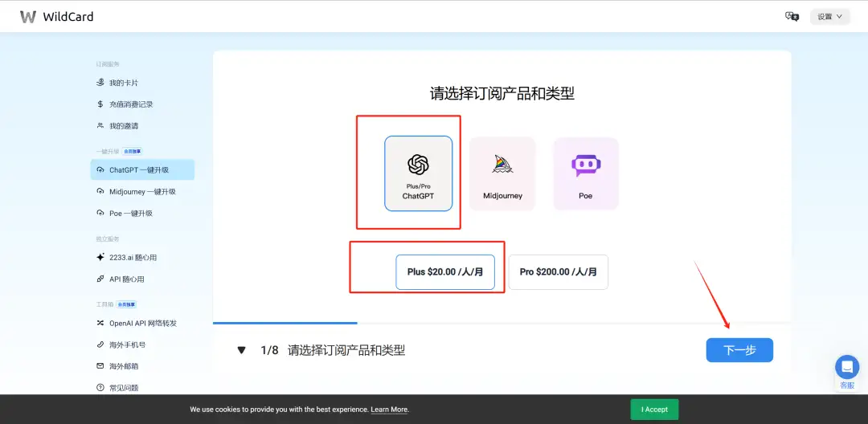Click the upload icon beside Poe 一键升级

100,213
